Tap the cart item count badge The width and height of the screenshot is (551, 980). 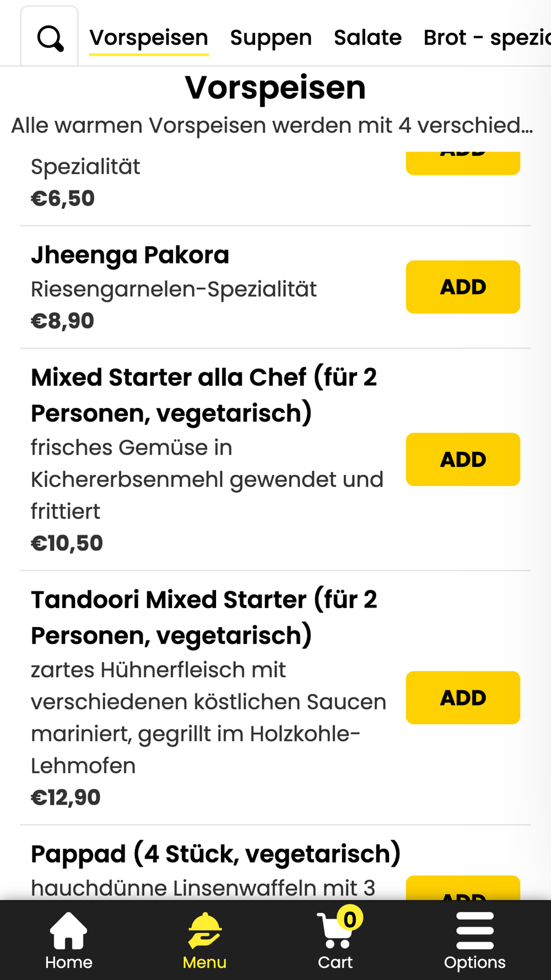click(x=350, y=919)
